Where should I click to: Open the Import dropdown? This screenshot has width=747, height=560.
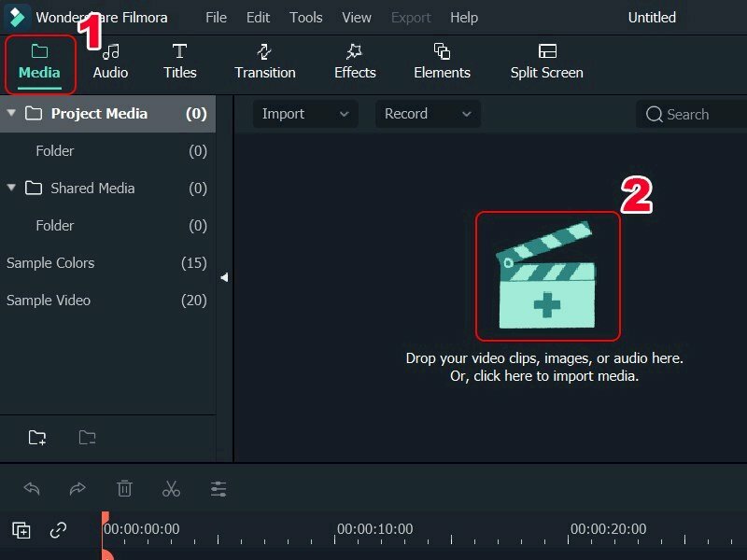tap(304, 114)
